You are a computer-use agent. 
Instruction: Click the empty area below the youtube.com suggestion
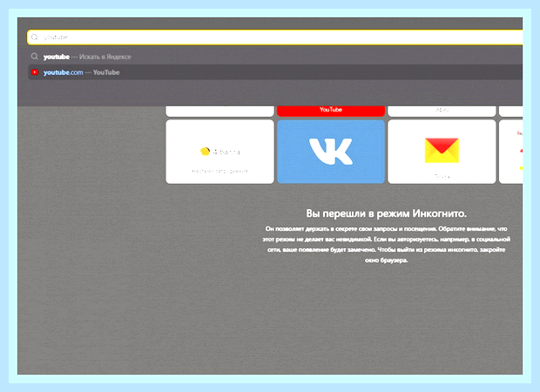tap(275, 92)
